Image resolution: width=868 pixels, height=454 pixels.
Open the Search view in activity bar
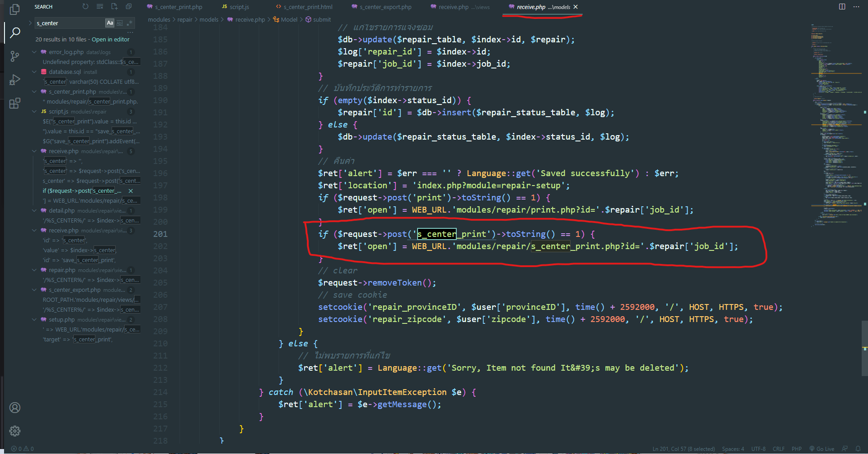(x=14, y=32)
